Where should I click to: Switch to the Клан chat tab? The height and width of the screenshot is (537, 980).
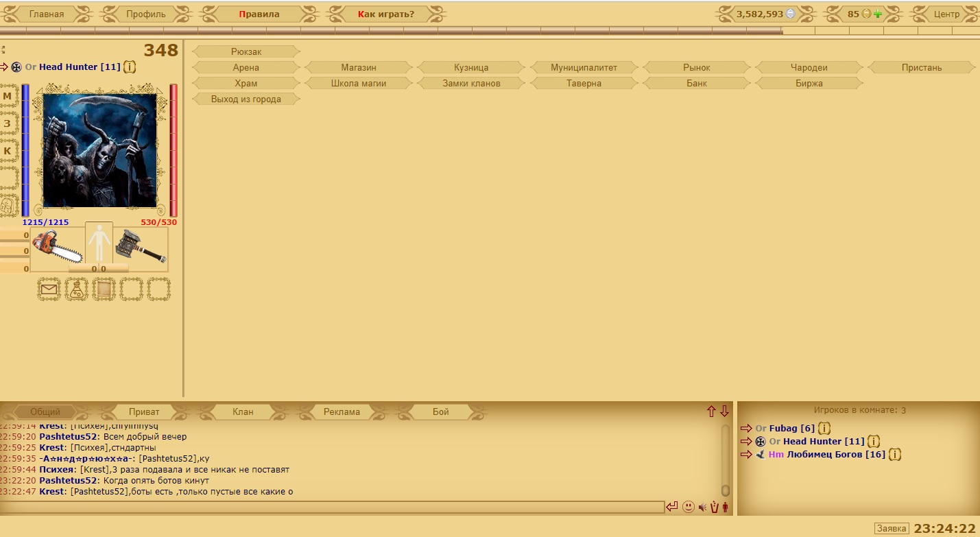tap(243, 412)
